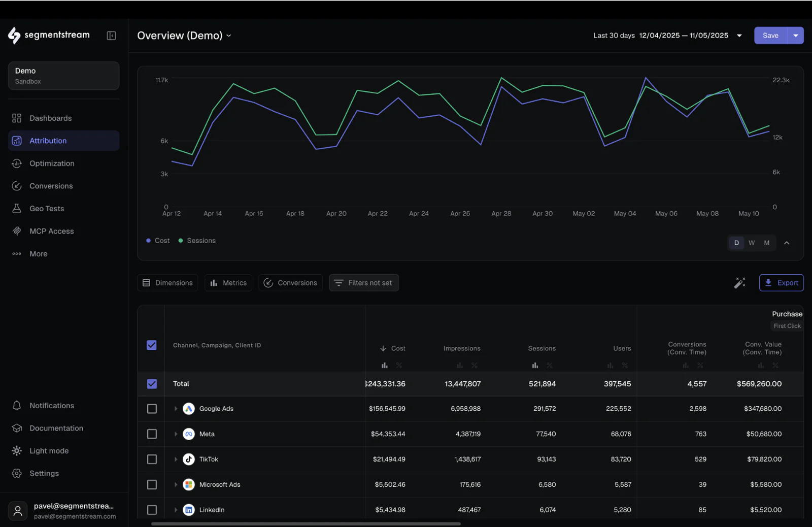
Task: Click the LinkedIn channel icon
Action: click(189, 510)
